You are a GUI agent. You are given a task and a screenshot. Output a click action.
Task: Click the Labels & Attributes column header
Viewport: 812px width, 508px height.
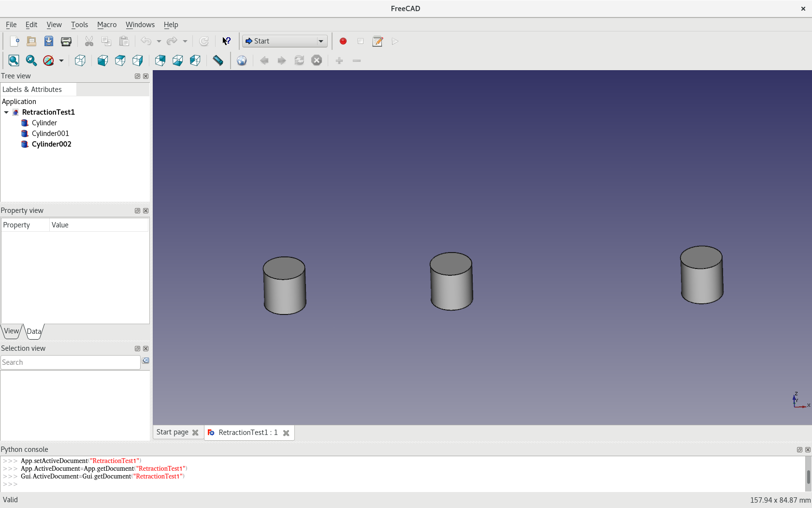click(x=38, y=90)
